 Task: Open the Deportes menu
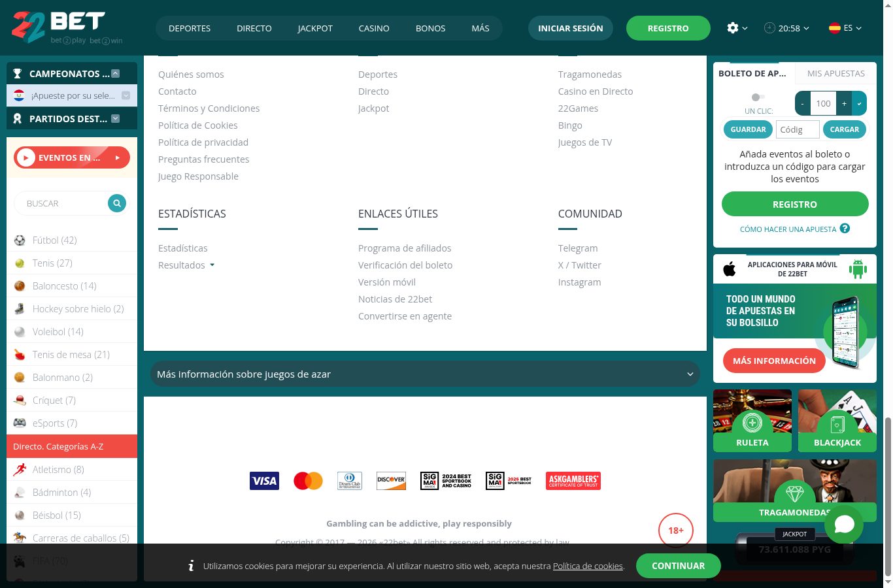coord(190,28)
